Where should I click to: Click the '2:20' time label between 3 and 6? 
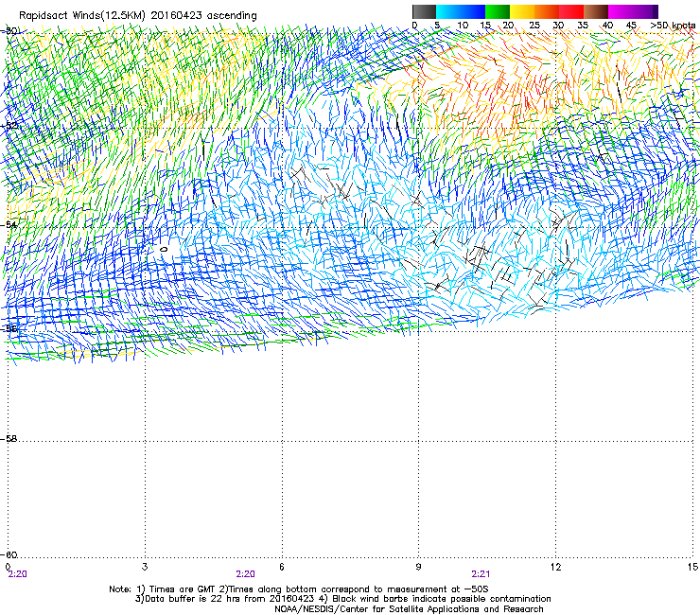246,574
